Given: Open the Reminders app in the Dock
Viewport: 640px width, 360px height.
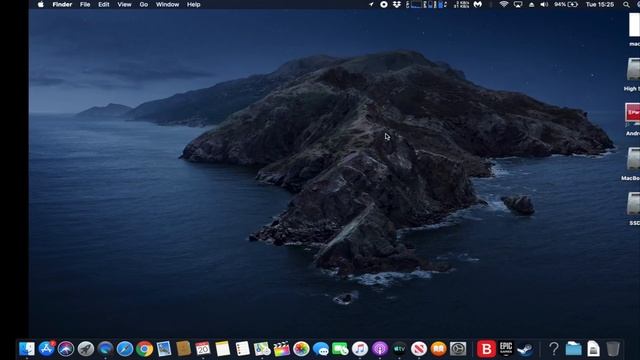Looking at the screenshot, I should coord(242,349).
